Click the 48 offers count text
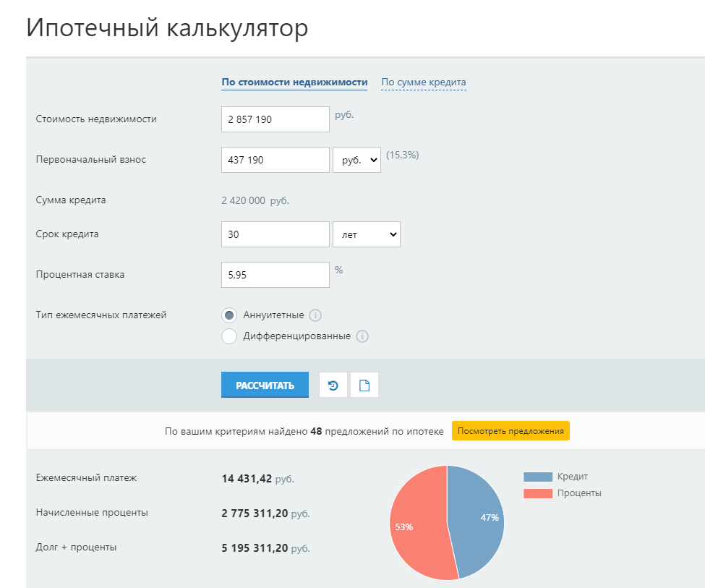Image resolution: width=705 pixels, height=588 pixels. point(316,431)
